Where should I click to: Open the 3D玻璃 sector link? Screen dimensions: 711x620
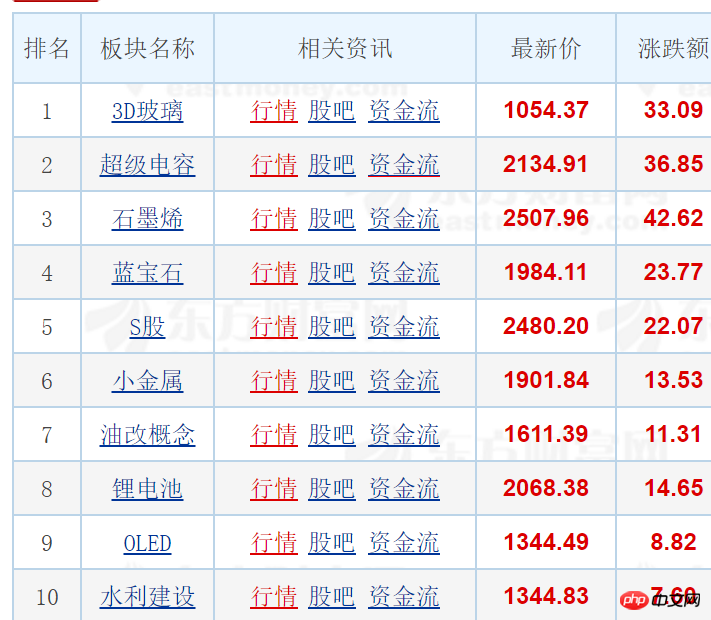tap(147, 111)
